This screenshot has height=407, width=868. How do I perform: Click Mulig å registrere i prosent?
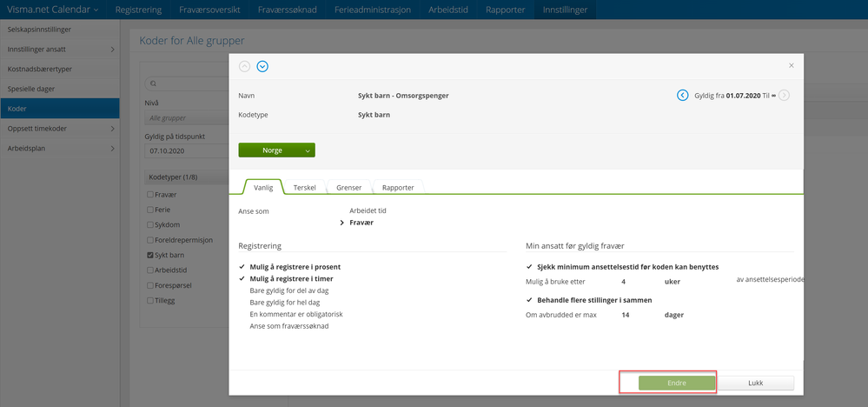click(x=295, y=267)
